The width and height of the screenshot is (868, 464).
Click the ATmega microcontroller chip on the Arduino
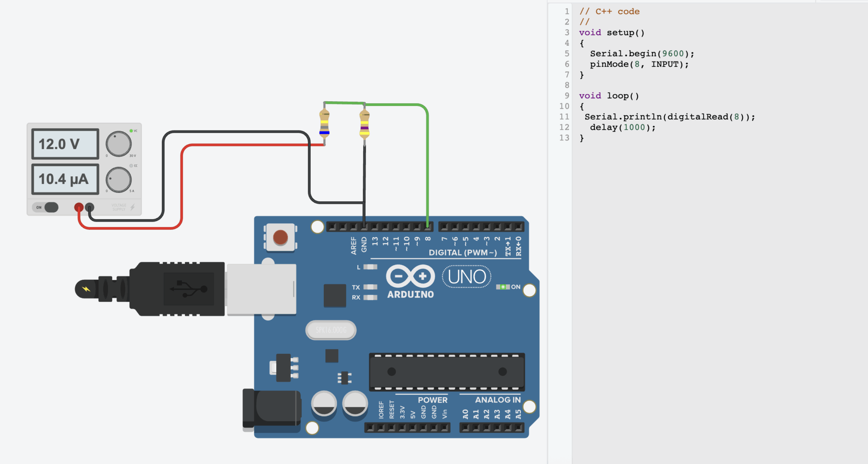[x=447, y=372]
